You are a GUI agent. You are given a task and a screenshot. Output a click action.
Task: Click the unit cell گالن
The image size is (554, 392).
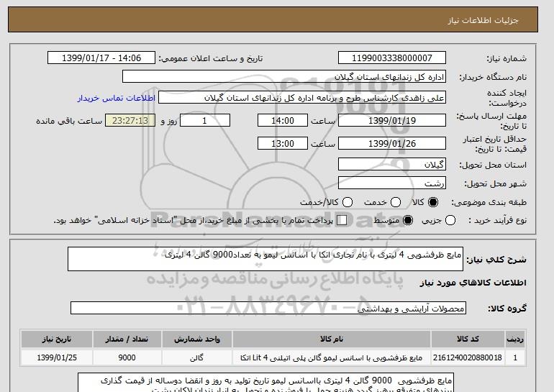coord(197,357)
